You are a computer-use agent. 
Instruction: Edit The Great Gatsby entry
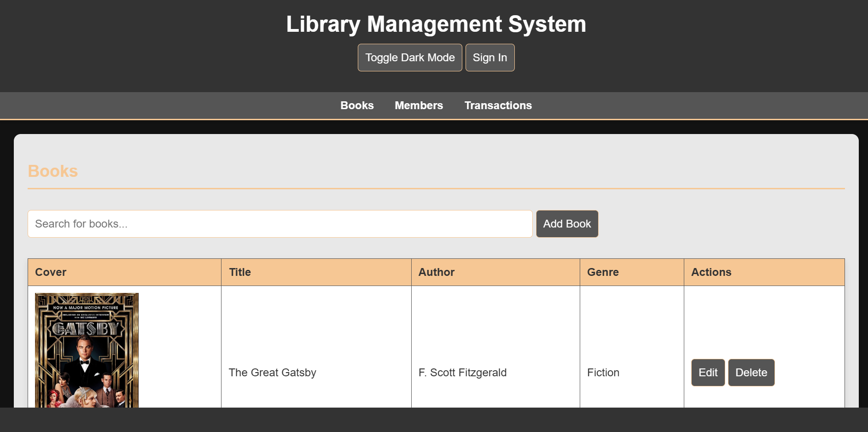tap(708, 373)
